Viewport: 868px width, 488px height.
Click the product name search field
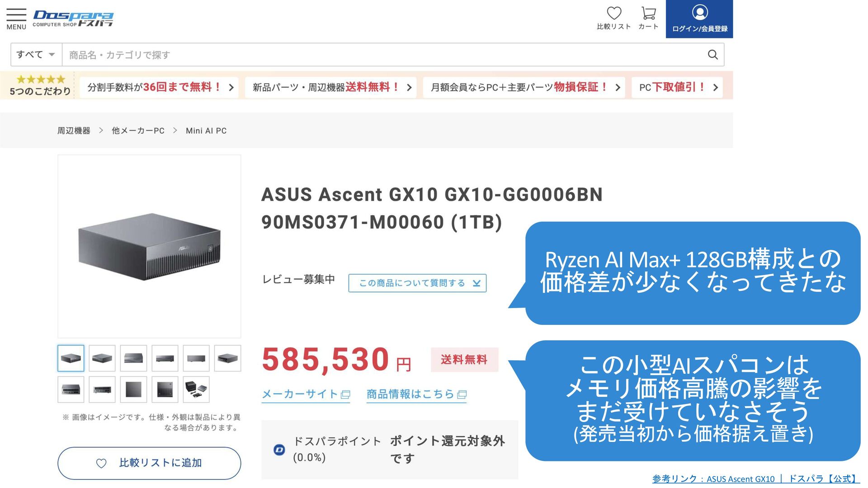pyautogui.click(x=384, y=55)
